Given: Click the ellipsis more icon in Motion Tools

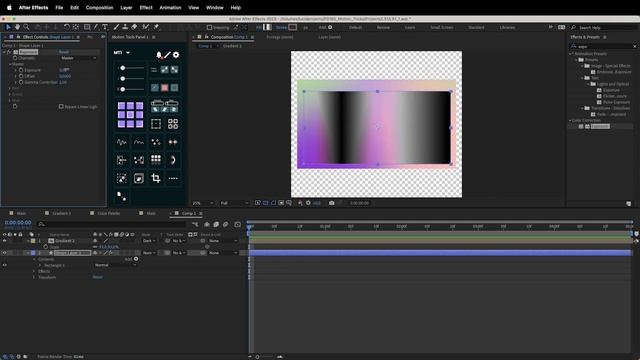Looking at the screenshot, I should click(173, 178).
